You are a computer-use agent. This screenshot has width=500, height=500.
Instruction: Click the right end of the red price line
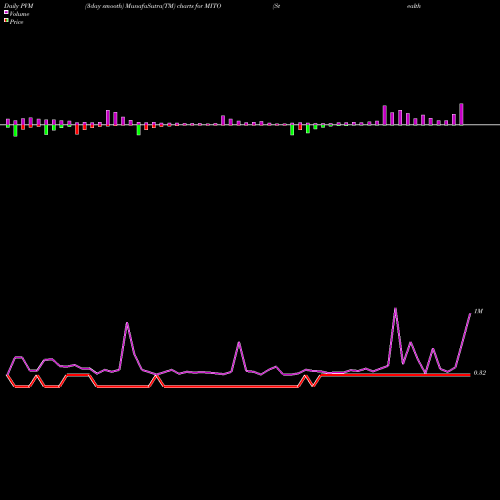469,375
